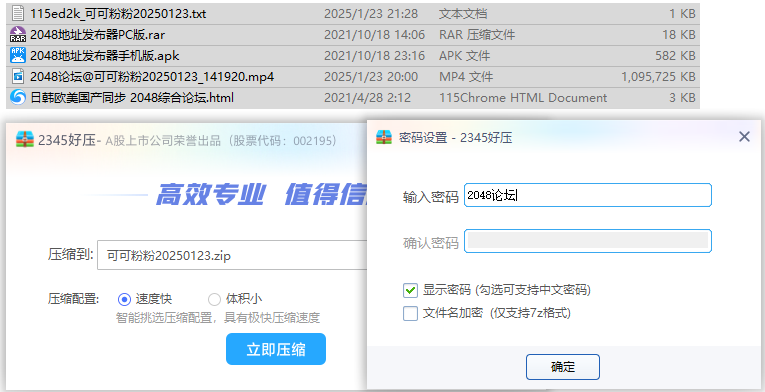
Task: Click the 2345好压 logo in main window
Action: 25,140
